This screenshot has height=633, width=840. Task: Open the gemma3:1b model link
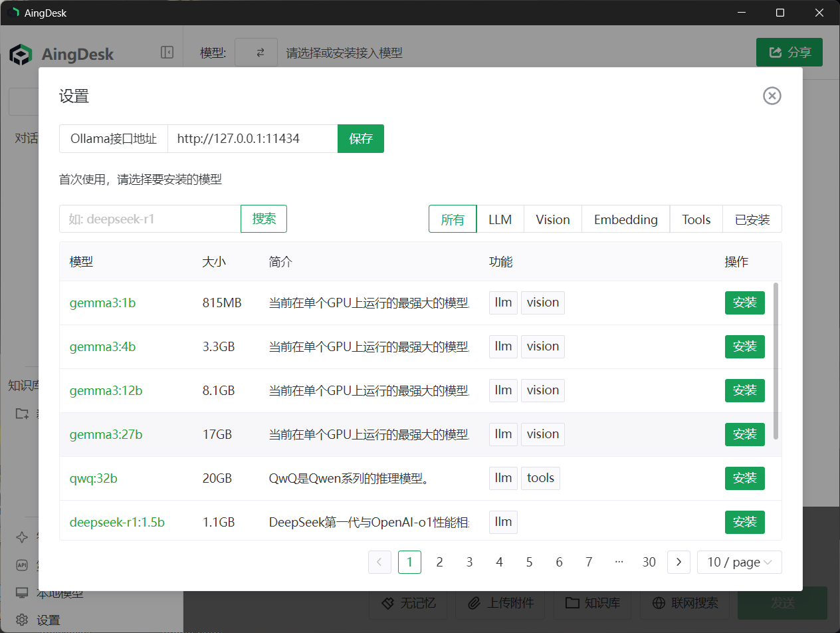coord(102,303)
